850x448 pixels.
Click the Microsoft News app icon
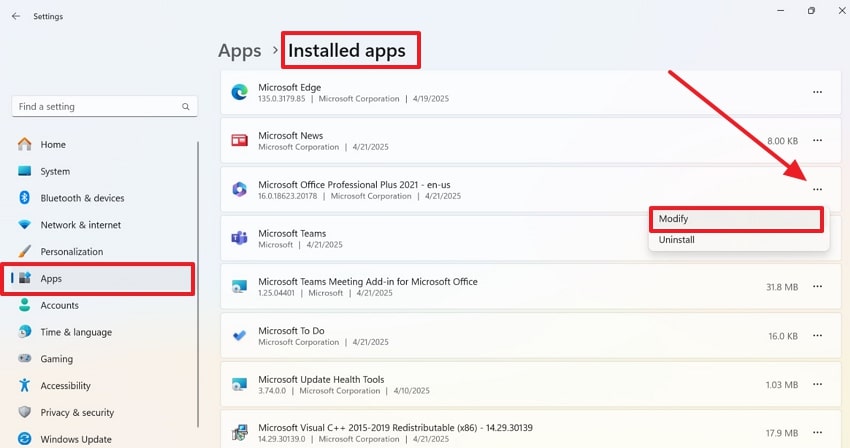[239, 141]
